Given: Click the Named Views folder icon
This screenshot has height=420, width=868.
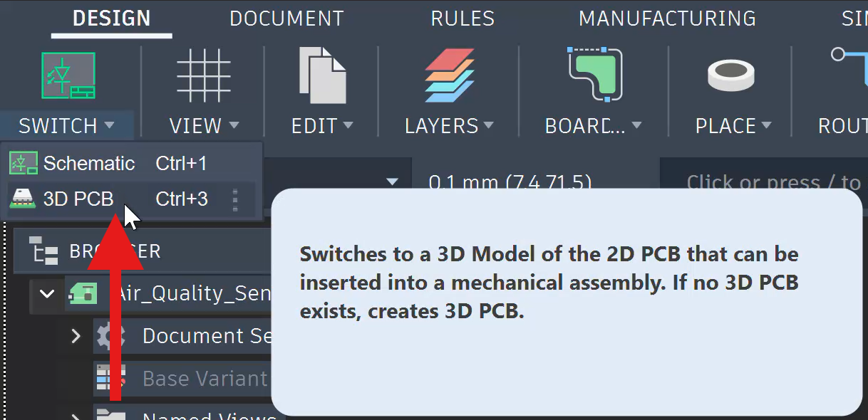Looking at the screenshot, I should click(x=110, y=414).
